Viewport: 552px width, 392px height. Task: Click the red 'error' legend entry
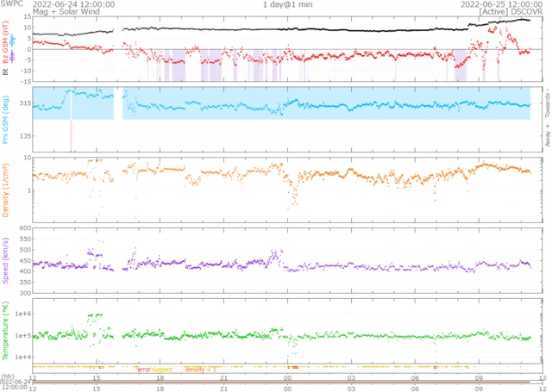(x=143, y=370)
